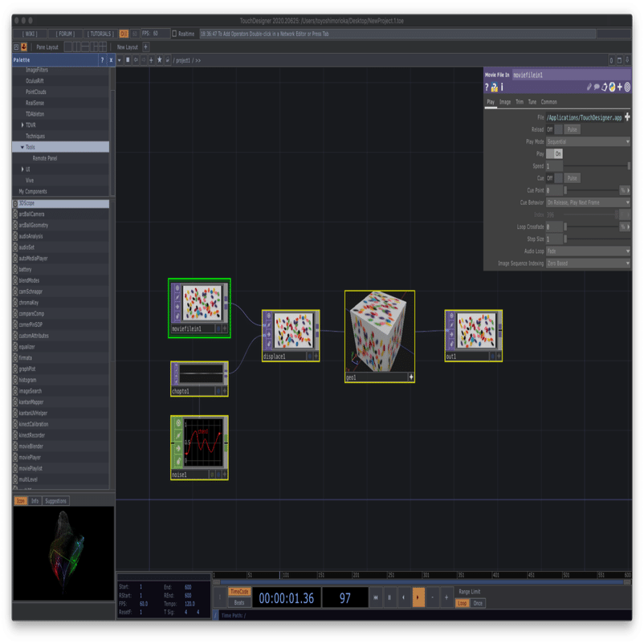Toggle Reload Off switch
This screenshot has height=644, width=644.
[x=554, y=129]
